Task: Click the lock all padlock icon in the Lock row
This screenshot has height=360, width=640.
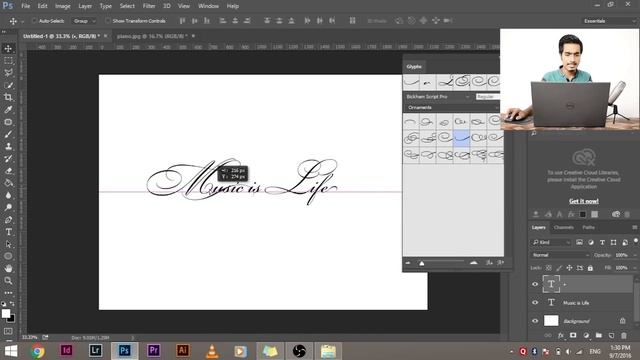Action: click(590, 268)
